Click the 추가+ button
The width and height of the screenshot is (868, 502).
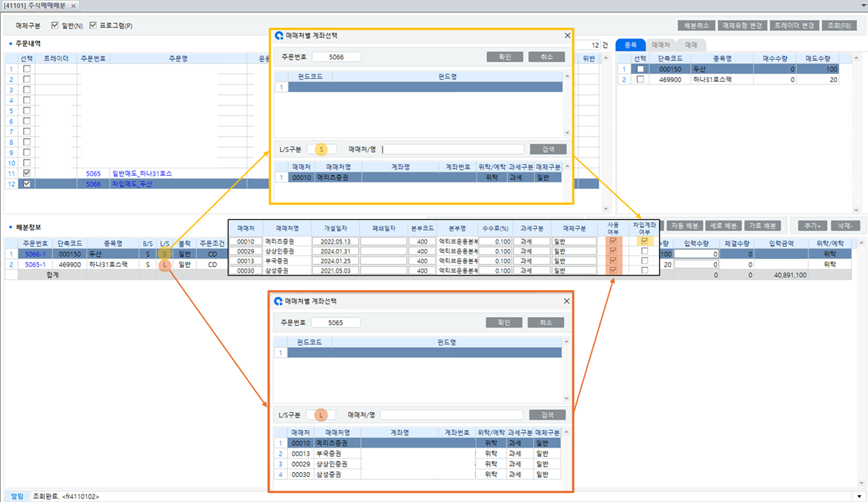click(x=812, y=226)
